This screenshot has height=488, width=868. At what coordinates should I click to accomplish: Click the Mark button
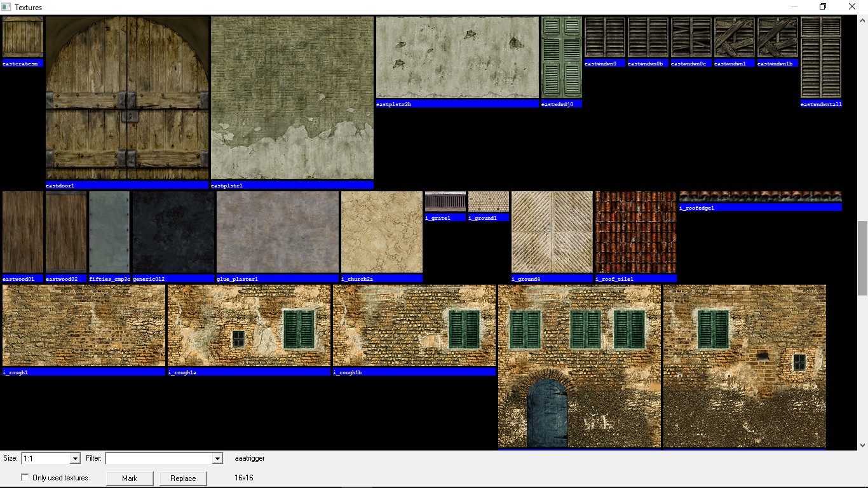[130, 478]
